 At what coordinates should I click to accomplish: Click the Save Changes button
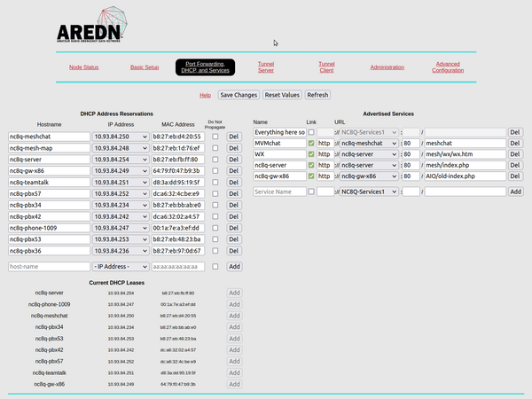click(239, 95)
